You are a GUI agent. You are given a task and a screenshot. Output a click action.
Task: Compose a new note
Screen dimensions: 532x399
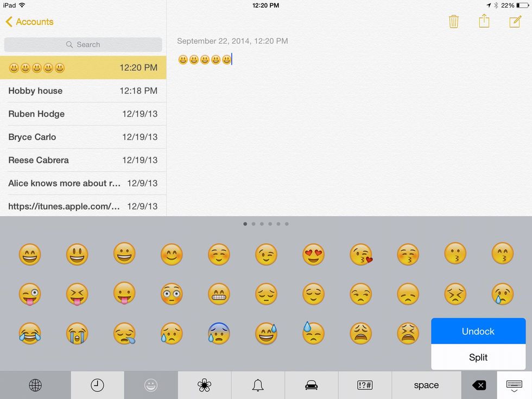pyautogui.click(x=515, y=22)
